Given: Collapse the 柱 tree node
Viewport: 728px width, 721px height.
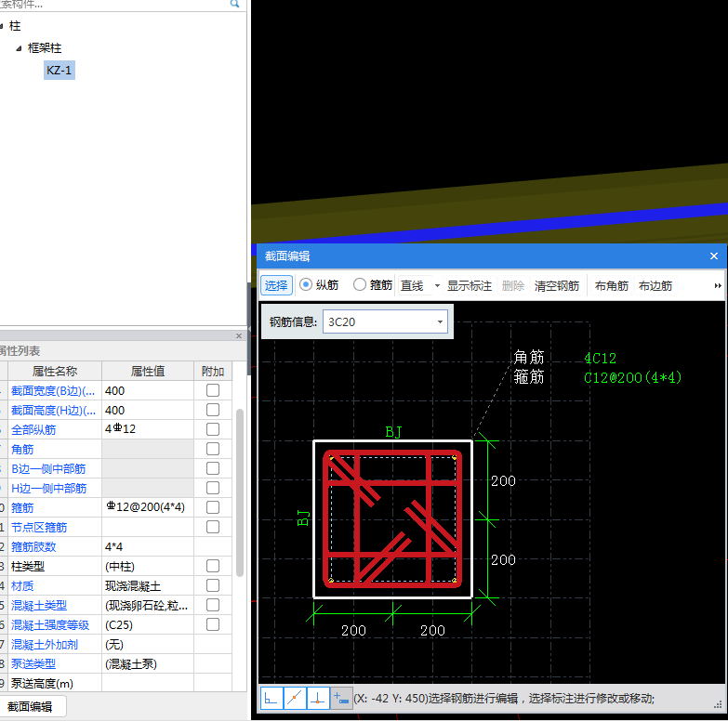Looking at the screenshot, I should 1,26.
